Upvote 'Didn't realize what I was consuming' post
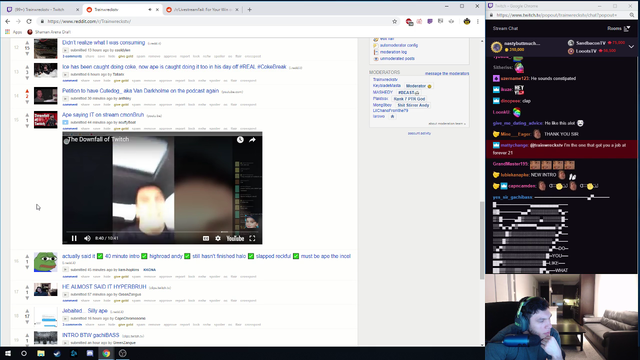 tap(27, 43)
